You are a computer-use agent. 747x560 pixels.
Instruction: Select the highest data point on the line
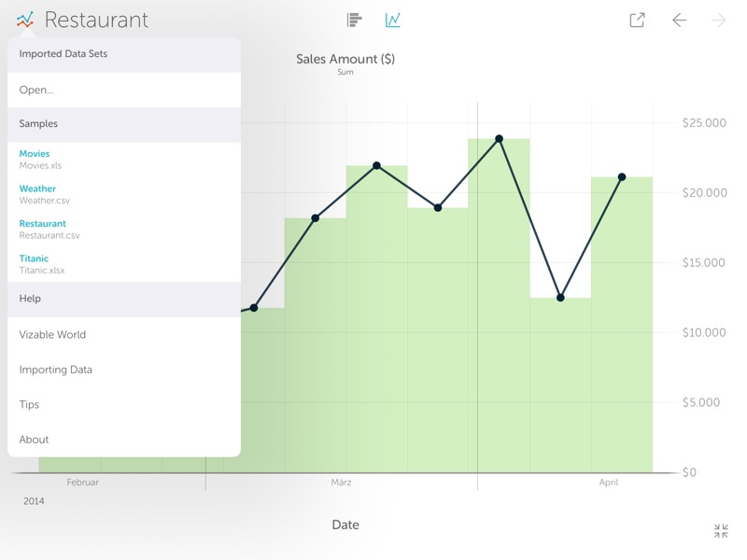[x=499, y=138]
